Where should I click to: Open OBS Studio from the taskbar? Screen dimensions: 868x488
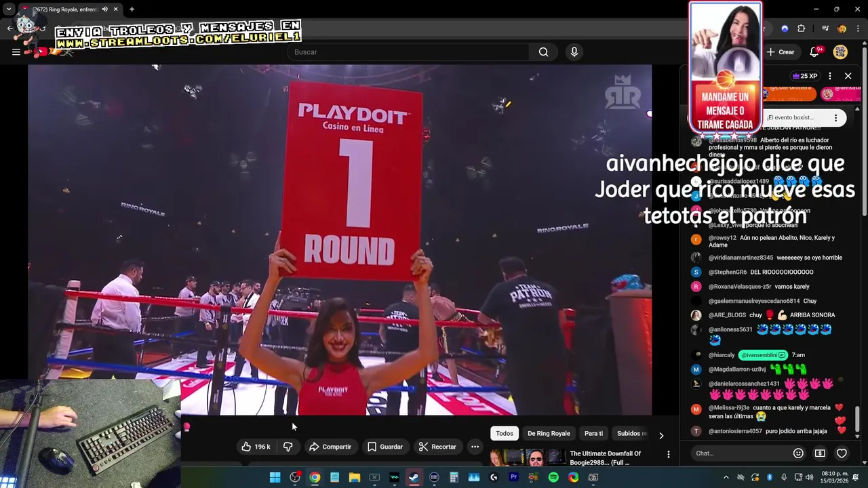point(295,477)
